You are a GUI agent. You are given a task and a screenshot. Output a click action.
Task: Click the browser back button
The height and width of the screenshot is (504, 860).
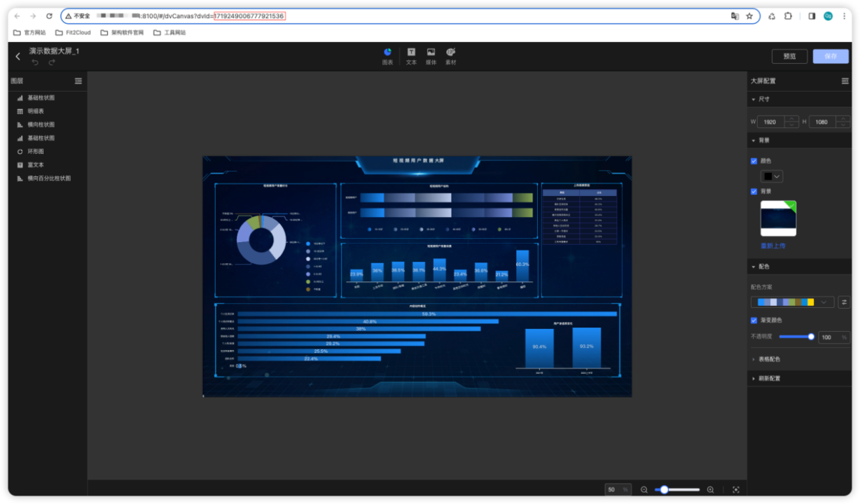(x=18, y=16)
